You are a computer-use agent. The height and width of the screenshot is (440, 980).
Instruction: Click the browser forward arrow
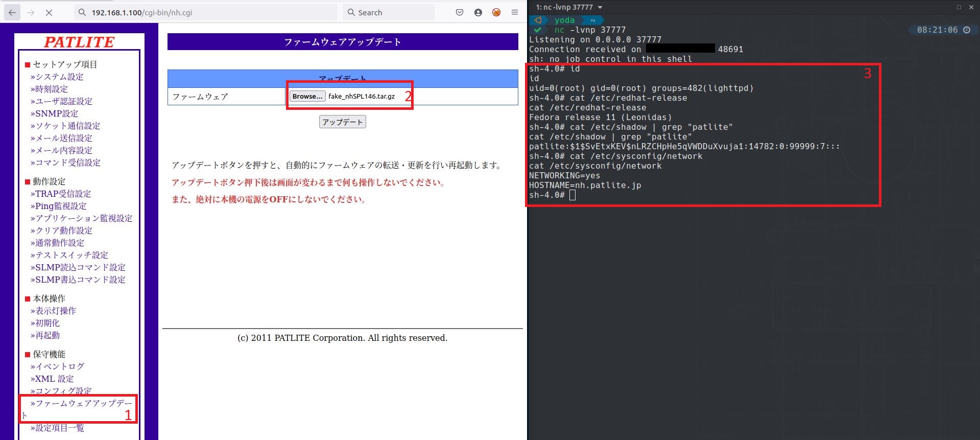click(x=31, y=12)
